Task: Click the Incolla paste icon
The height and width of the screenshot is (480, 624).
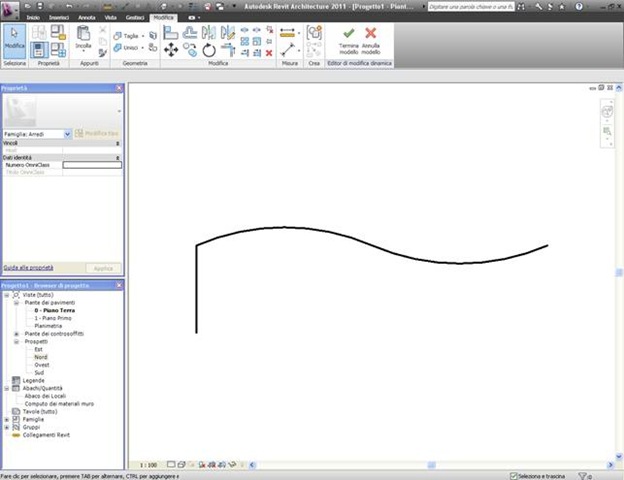Action: pos(84,36)
